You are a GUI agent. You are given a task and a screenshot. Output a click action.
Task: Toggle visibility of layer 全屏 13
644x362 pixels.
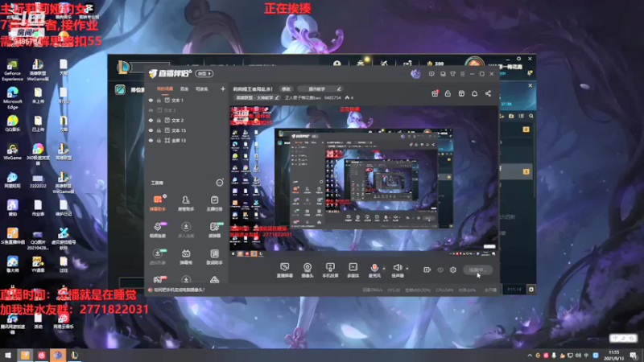[151, 140]
